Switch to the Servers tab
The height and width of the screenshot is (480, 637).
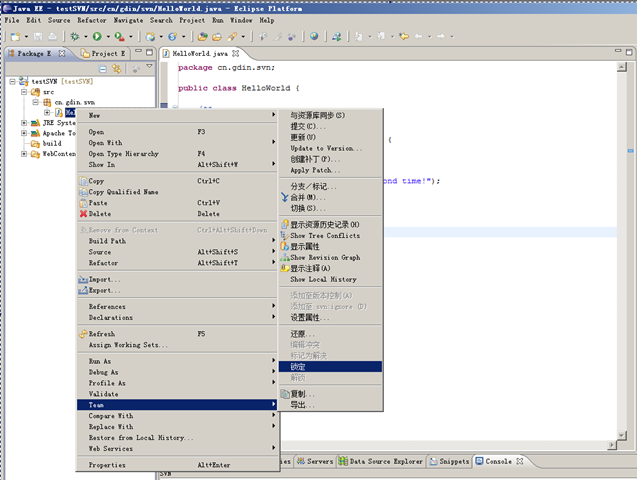click(315, 461)
